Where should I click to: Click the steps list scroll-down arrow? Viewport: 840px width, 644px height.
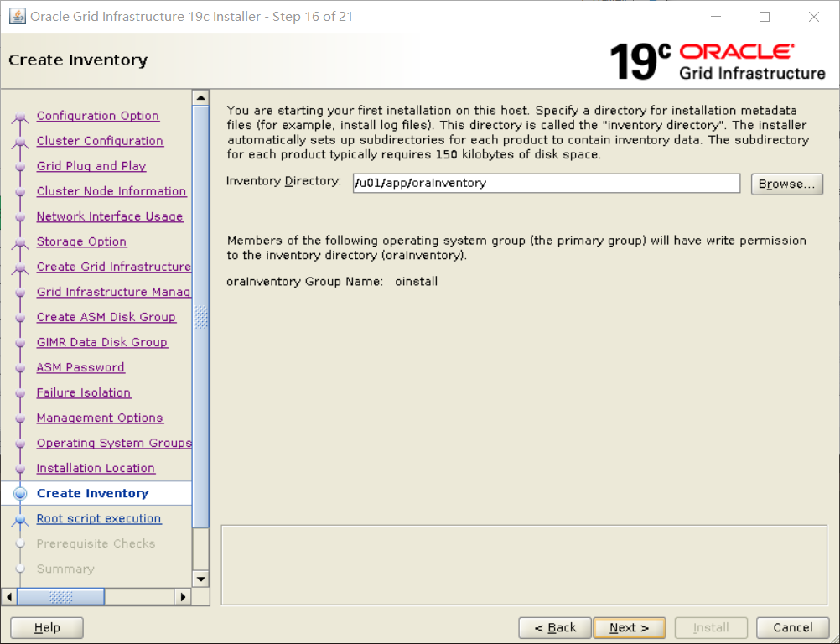[x=201, y=579]
